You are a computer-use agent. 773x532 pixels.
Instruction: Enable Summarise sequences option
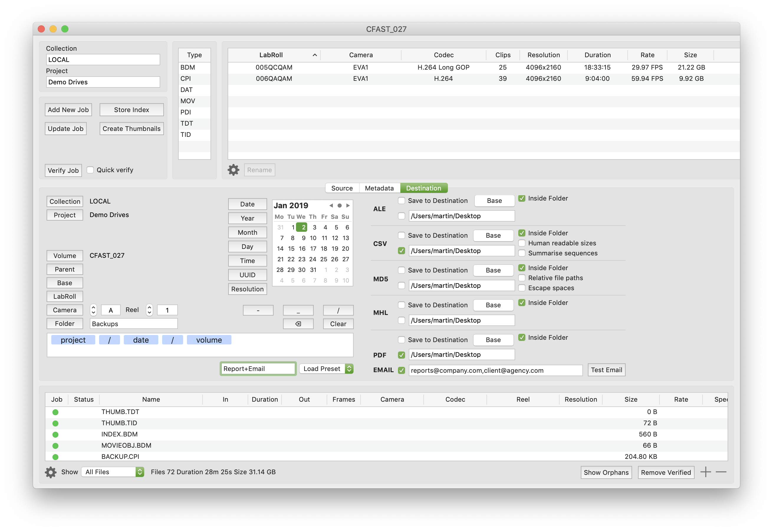[522, 253]
